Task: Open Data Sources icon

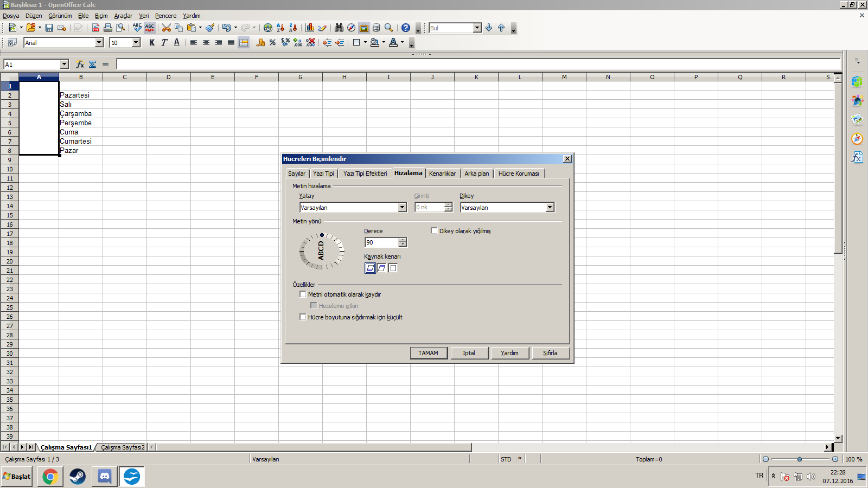Action: point(376,28)
